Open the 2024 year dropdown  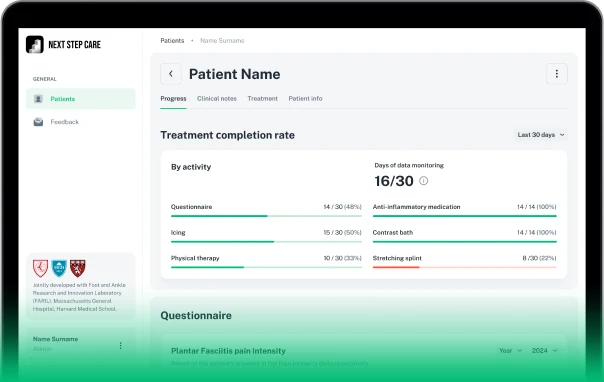[x=544, y=350]
